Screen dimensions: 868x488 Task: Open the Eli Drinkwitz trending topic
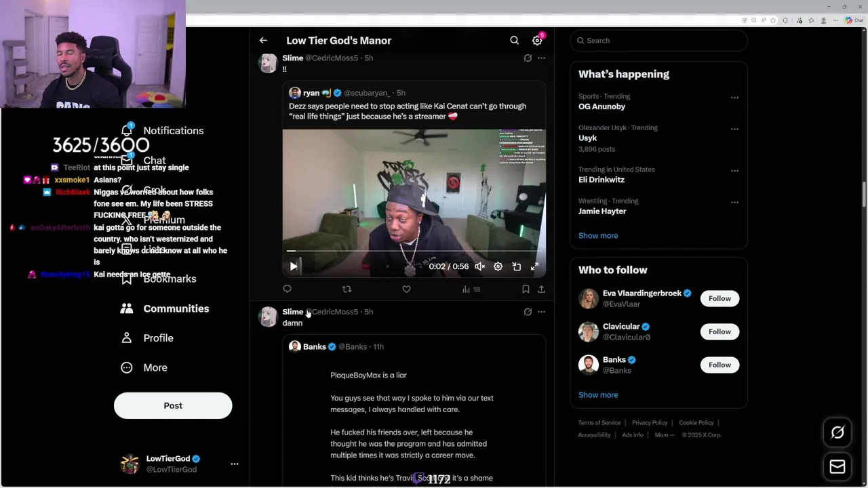click(601, 180)
